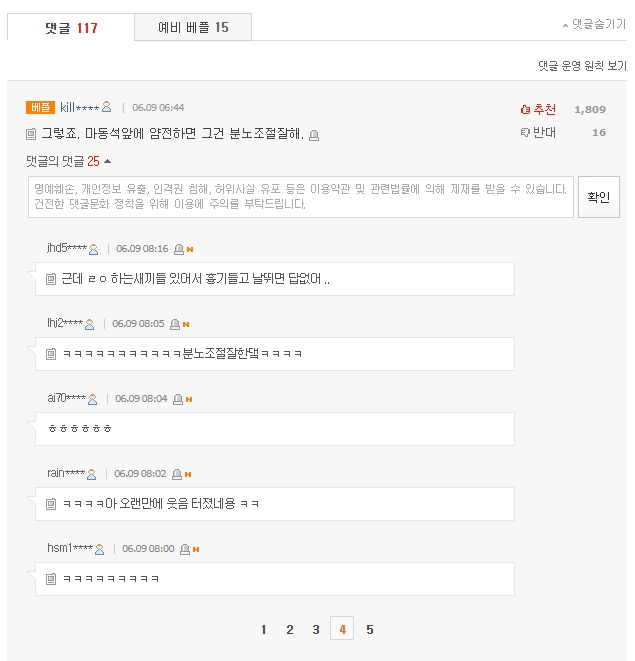Click the reply text input field

[301, 197]
